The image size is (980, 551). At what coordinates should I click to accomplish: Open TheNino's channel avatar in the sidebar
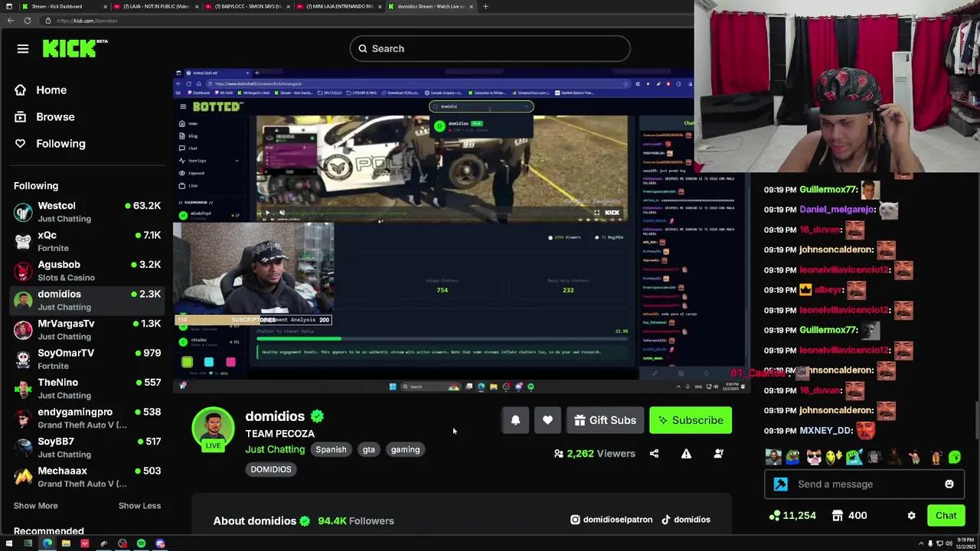tap(23, 389)
